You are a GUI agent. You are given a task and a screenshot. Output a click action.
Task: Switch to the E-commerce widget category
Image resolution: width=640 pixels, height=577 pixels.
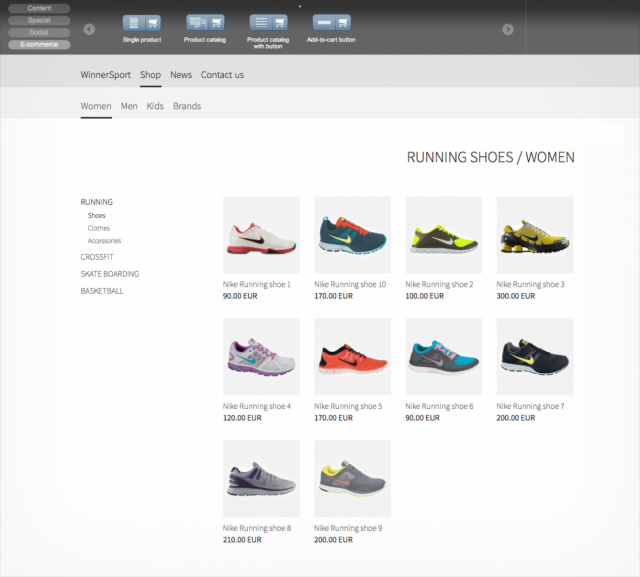[39, 44]
